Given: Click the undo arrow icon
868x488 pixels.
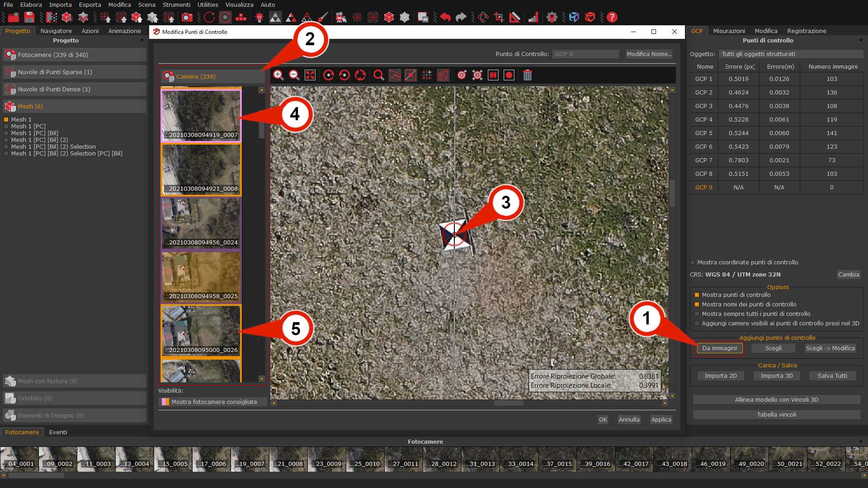Looking at the screenshot, I should coord(445,17).
